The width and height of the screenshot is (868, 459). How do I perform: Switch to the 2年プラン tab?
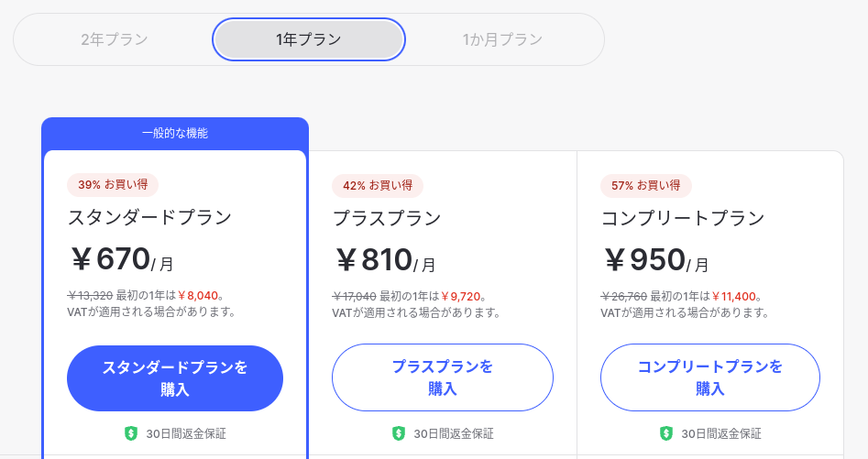tap(115, 39)
